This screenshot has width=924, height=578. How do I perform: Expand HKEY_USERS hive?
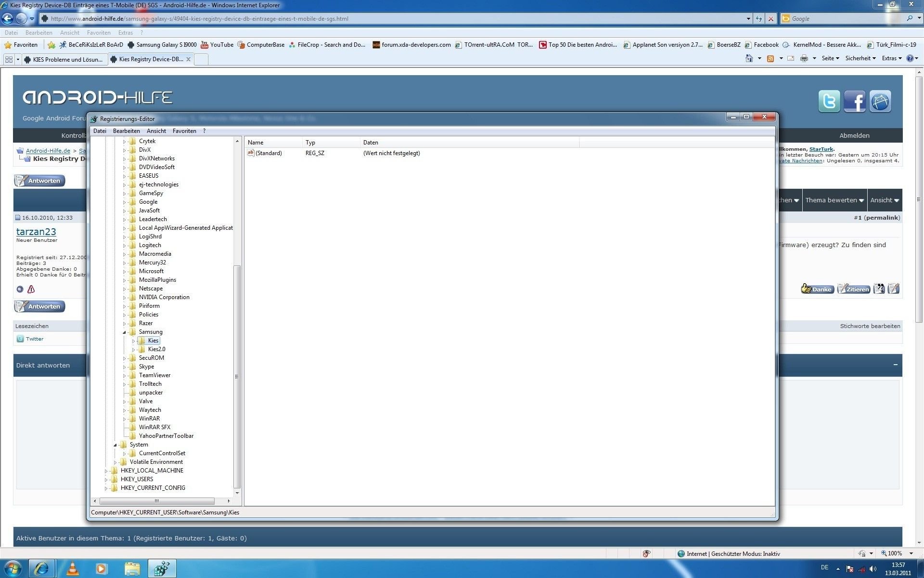tap(106, 479)
